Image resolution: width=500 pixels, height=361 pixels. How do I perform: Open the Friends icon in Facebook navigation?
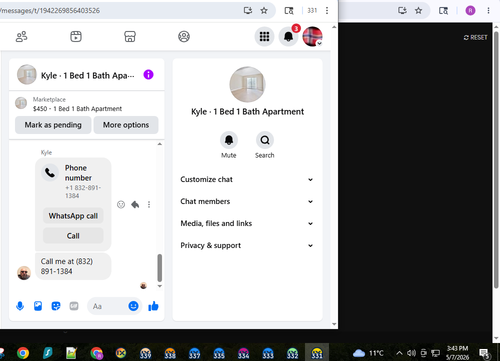pyautogui.click(x=22, y=36)
